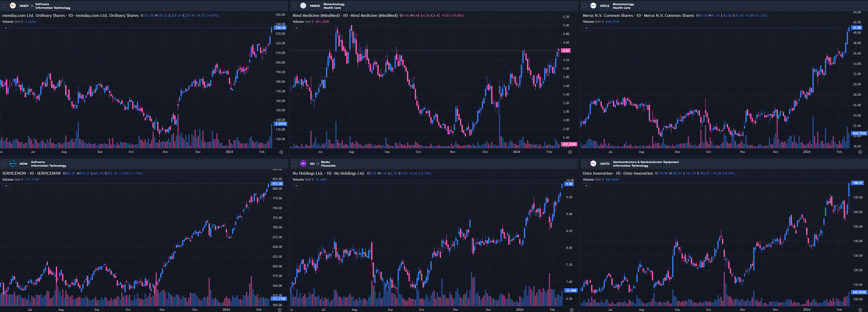Open the ONTO Innovation logo icon
Image resolution: width=868 pixels, height=312 pixels.
(x=593, y=164)
